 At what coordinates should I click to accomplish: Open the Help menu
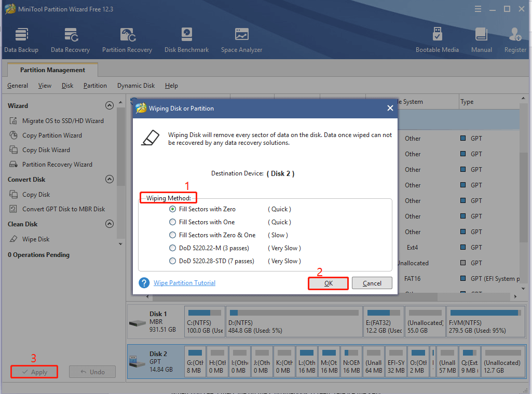click(171, 86)
